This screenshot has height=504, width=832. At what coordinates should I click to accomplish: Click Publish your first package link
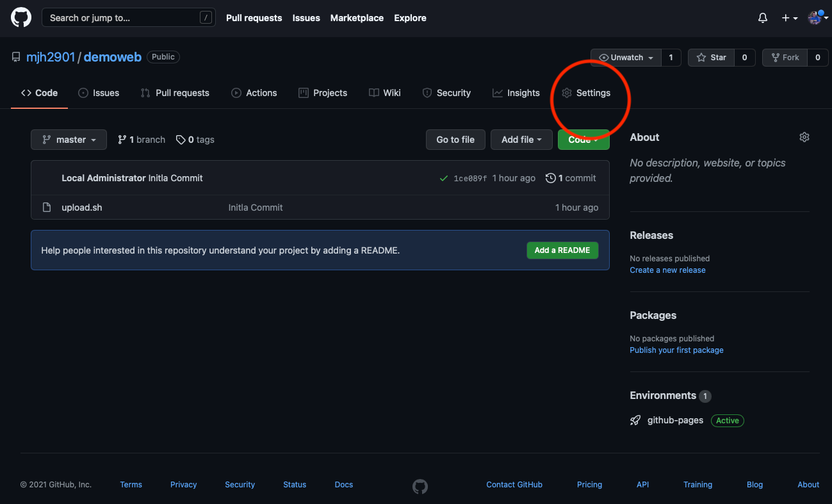point(676,350)
